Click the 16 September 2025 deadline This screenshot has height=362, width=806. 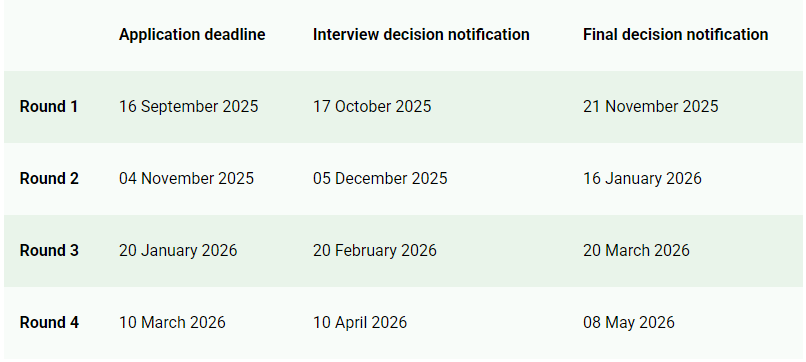coord(189,106)
